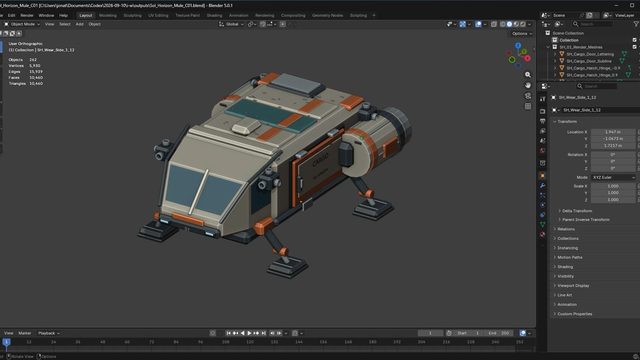Open the Output properties tab icon
The width and height of the screenshot is (640, 360).
click(542, 121)
